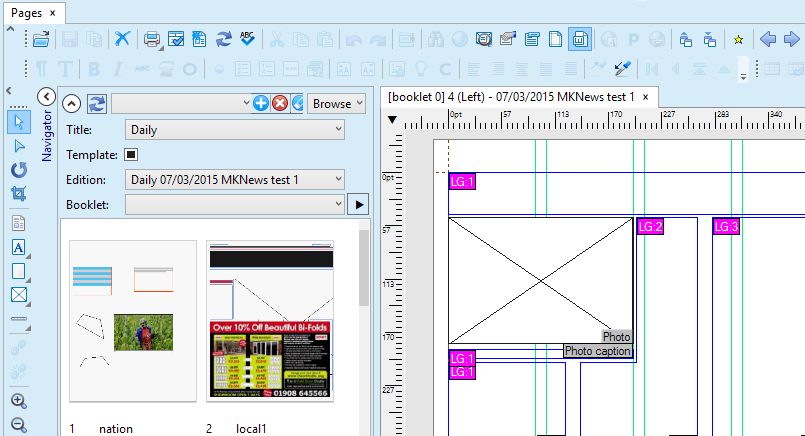This screenshot has width=805, height=436.
Task: Click the Refresh arrows icon in main toolbar
Action: (x=223, y=39)
